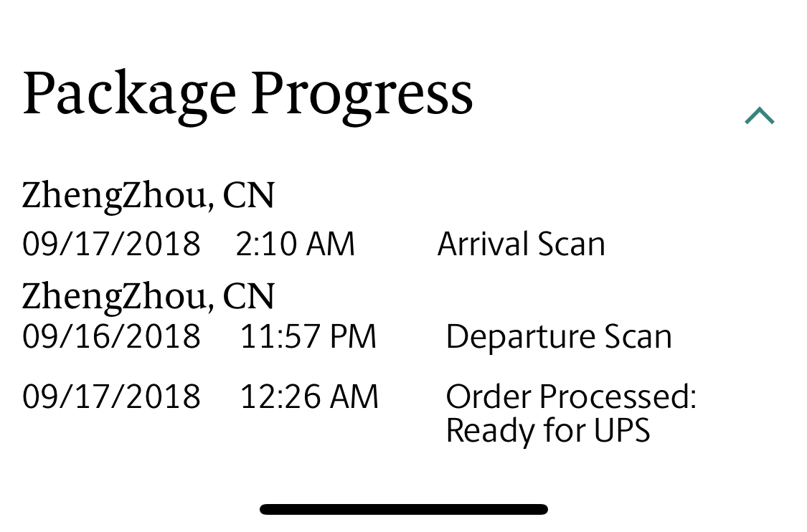Select the second ZhengZhou, CN location
The width and height of the screenshot is (807, 532).
148,298
